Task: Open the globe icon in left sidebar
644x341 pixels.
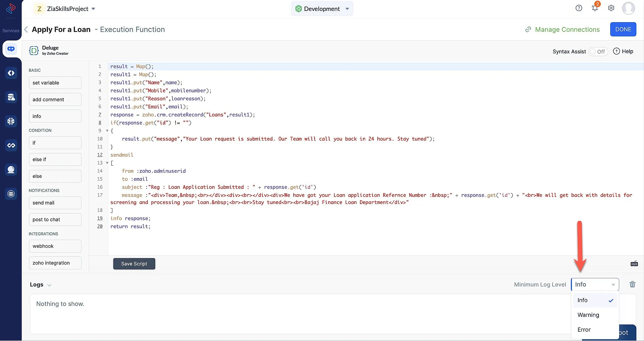Action: 11,194
